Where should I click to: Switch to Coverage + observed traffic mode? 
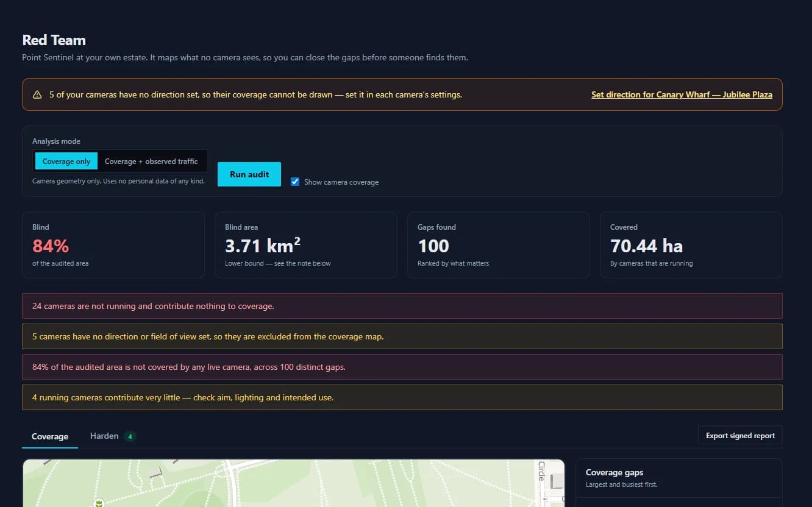[x=151, y=161]
